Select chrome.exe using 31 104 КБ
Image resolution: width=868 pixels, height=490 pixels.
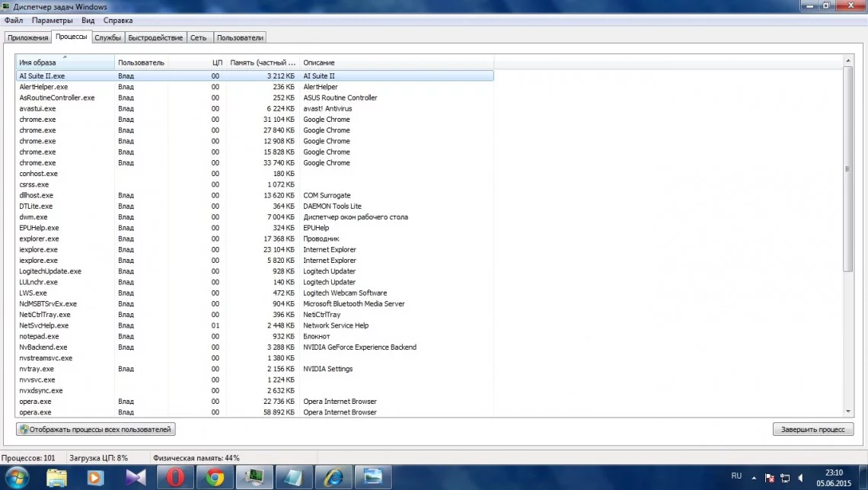click(254, 119)
